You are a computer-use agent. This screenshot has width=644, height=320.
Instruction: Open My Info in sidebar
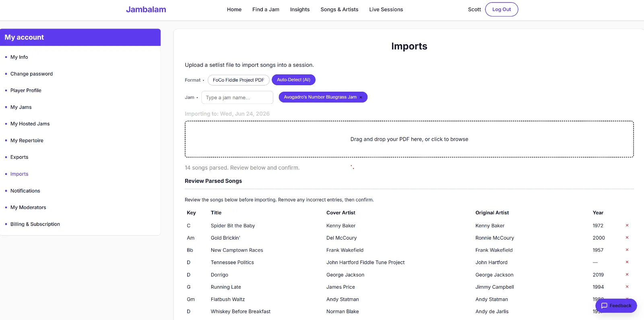pyautogui.click(x=19, y=57)
